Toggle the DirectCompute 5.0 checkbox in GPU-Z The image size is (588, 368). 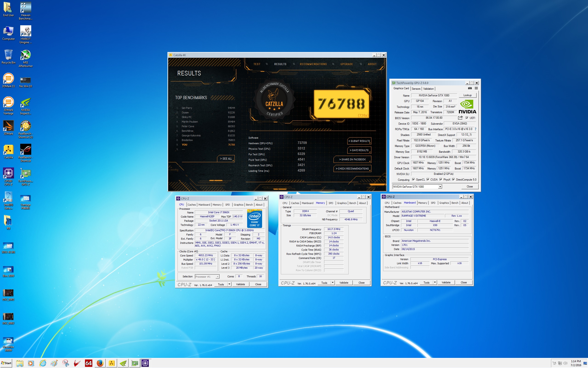click(453, 180)
